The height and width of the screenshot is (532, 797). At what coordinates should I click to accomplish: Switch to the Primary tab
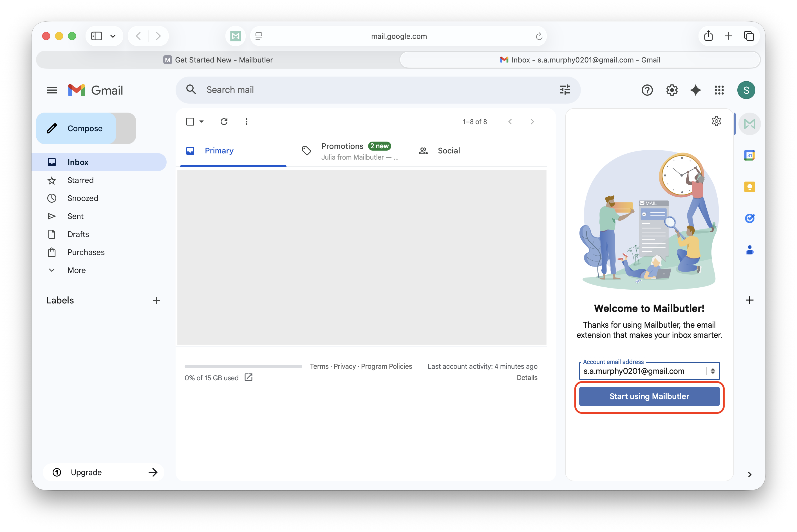pyautogui.click(x=233, y=151)
